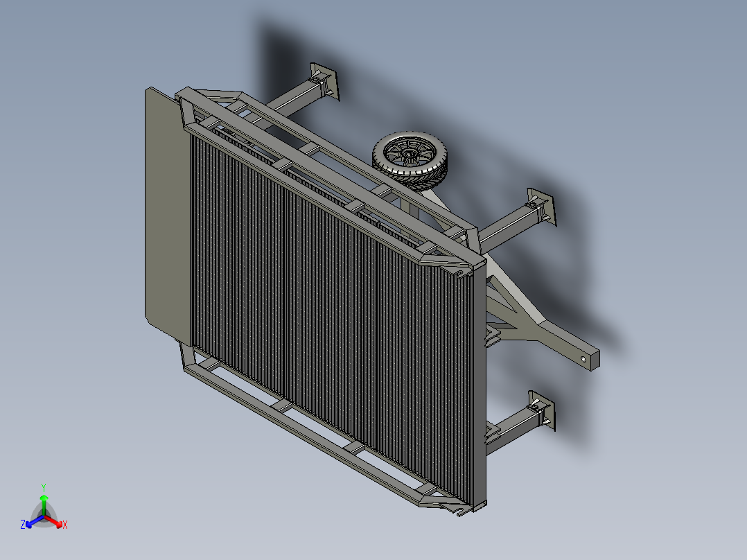
Task: Select the flat tailgate plate of the trailer
Action: pyautogui.click(x=168, y=216)
